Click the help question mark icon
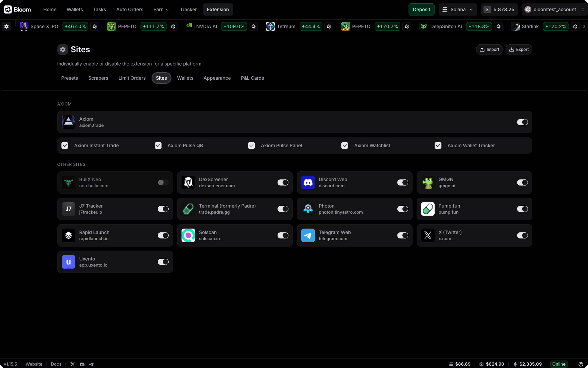 581,364
